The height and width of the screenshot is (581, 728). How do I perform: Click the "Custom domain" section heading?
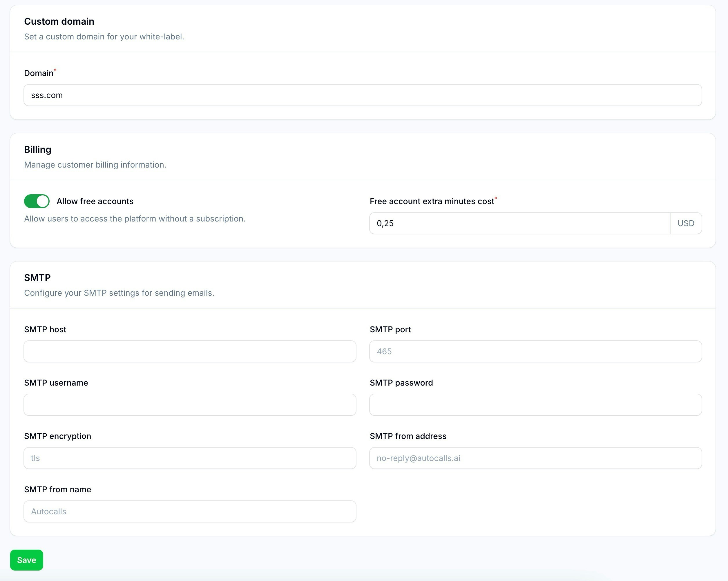pyautogui.click(x=59, y=21)
